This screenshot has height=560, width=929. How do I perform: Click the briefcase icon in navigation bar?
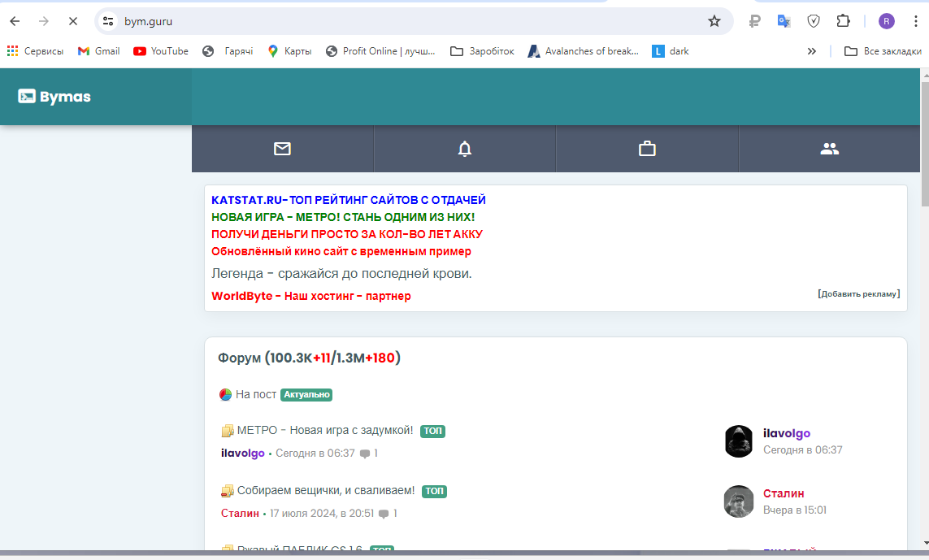coord(647,149)
